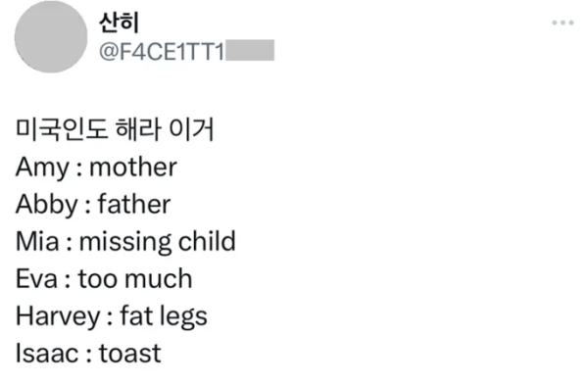The width and height of the screenshot is (588, 384).
Task: Click the name Eva in the tweet
Action: tap(37, 278)
